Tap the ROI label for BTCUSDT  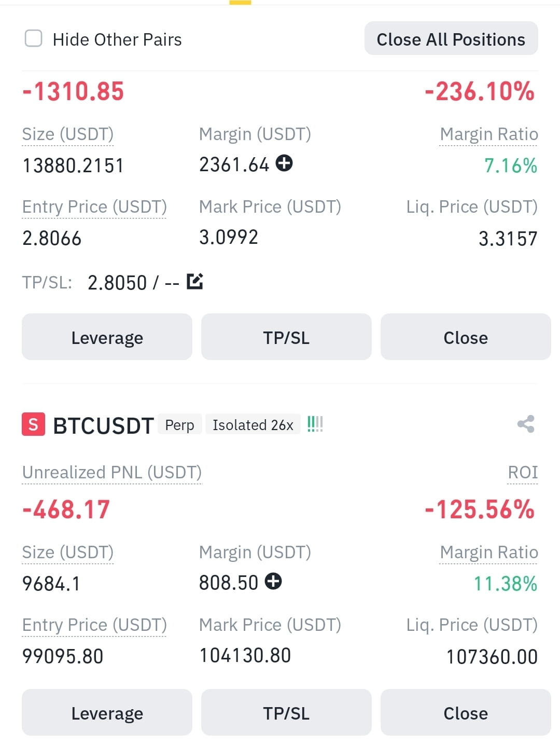523,473
